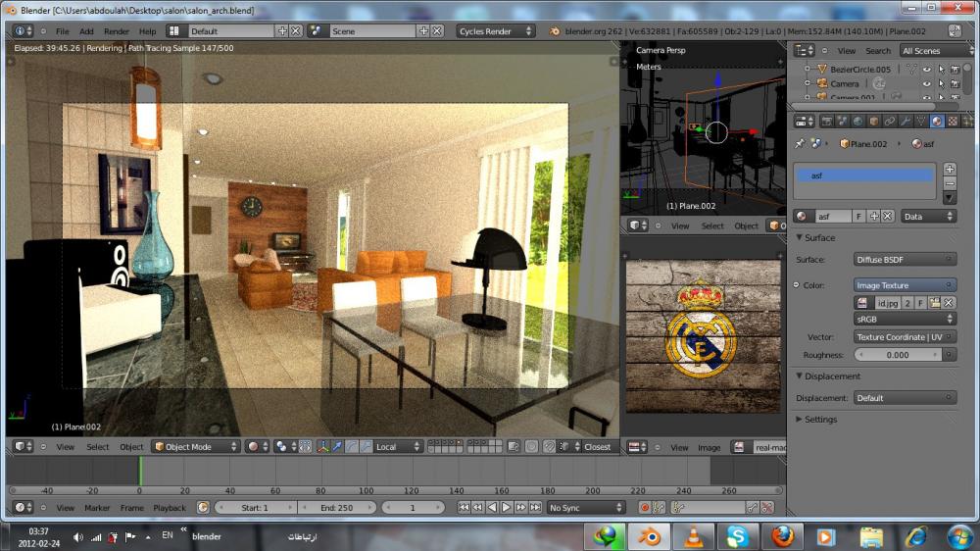980x551 pixels.
Task: Click the End: 250 frame field
Action: pos(337,507)
